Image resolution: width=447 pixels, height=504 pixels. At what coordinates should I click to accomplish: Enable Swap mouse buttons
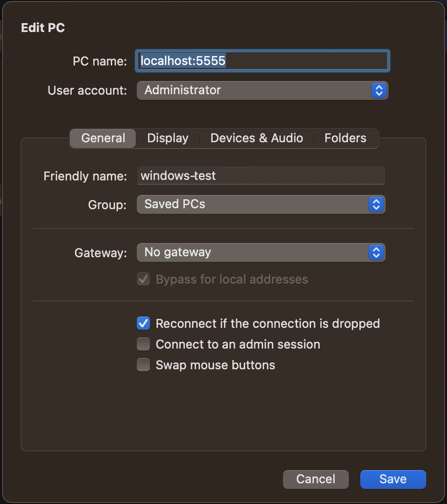click(143, 365)
